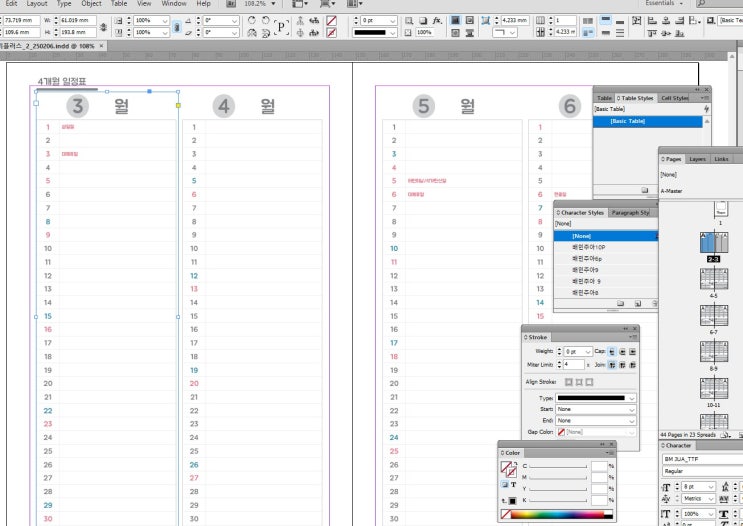
Task: Toggle Constrain Proportions for scaling chain icon
Action: (176, 27)
